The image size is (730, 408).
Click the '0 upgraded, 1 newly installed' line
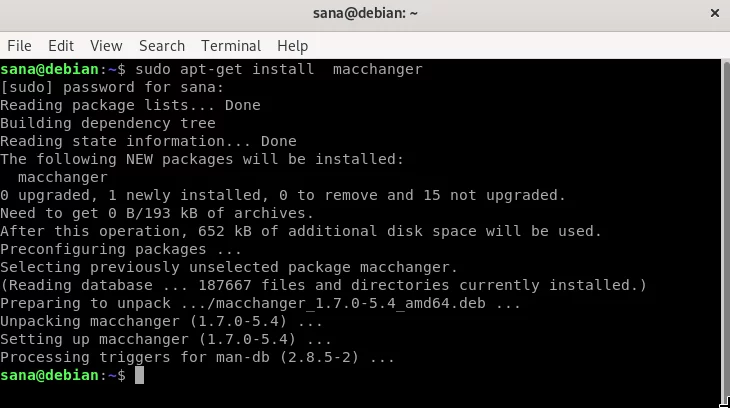283,195
